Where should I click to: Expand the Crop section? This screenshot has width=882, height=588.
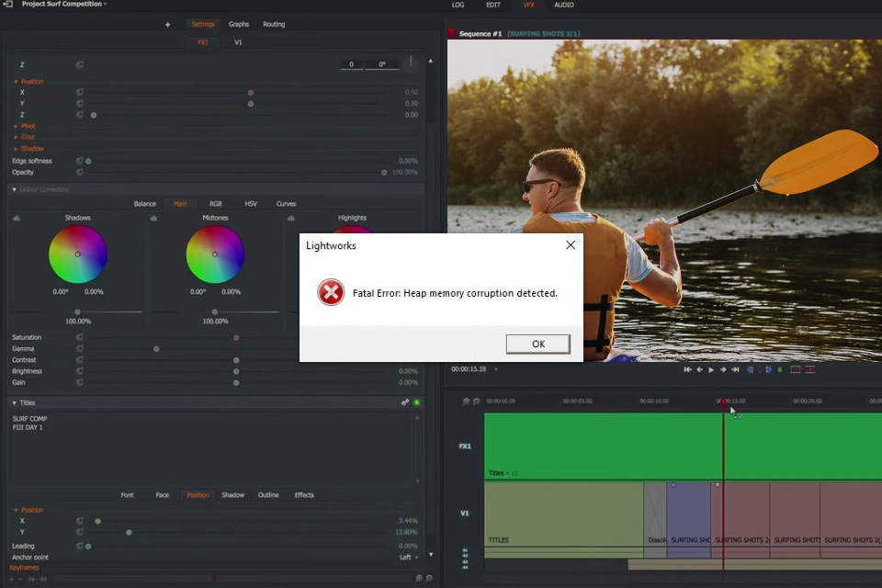tap(16, 137)
